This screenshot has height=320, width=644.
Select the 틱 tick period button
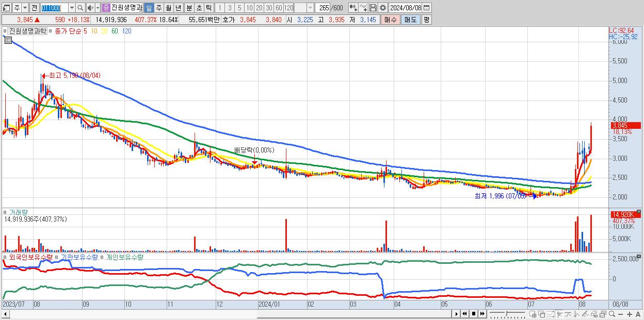coord(208,8)
